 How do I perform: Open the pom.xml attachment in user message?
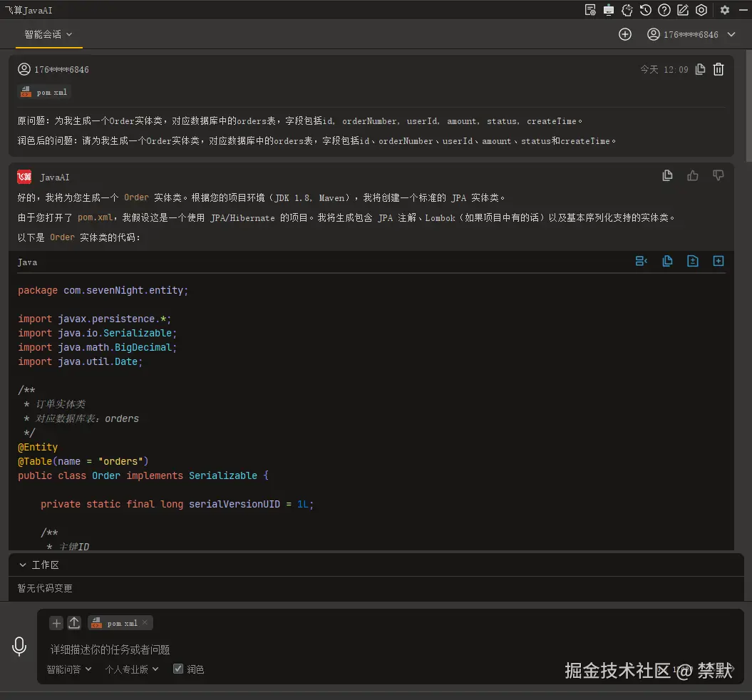(x=44, y=92)
